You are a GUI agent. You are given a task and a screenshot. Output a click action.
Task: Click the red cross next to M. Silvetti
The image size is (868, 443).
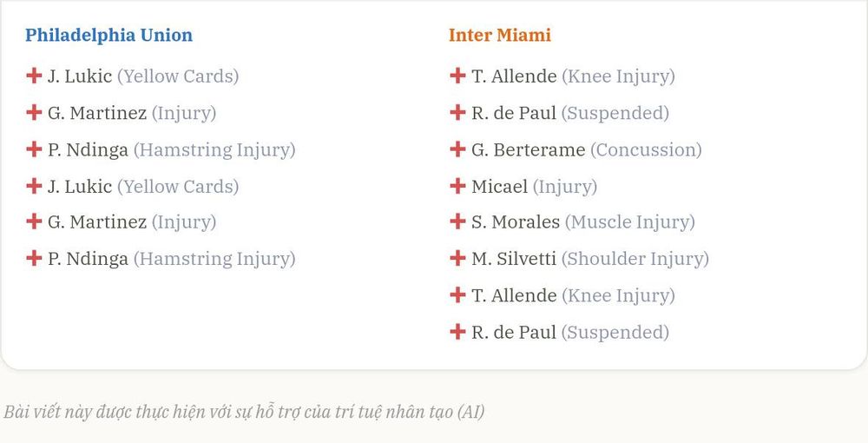(457, 258)
